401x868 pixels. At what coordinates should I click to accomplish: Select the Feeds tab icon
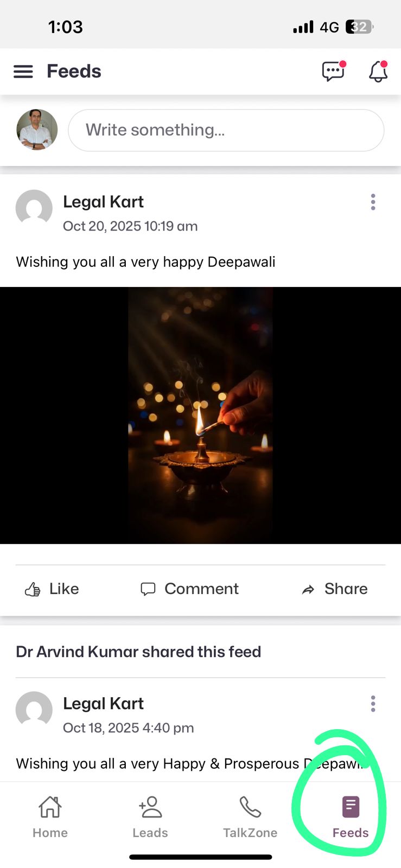[x=351, y=807]
